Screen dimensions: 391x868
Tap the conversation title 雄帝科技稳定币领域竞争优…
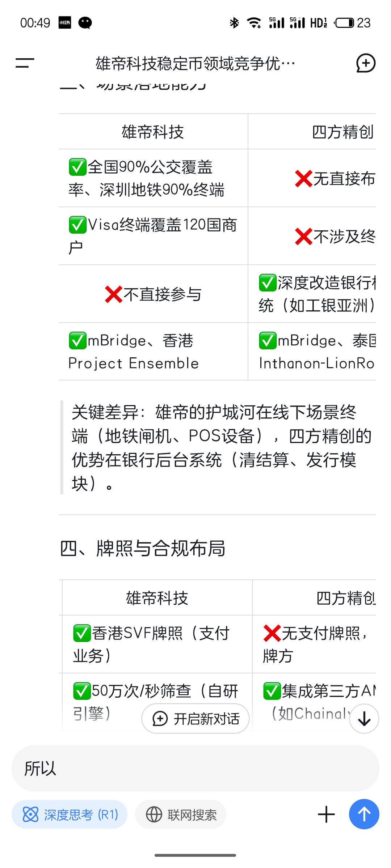[x=195, y=64]
